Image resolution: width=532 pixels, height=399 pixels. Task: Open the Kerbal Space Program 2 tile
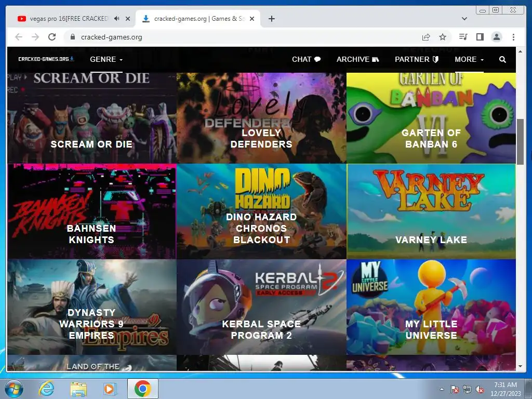(x=261, y=307)
